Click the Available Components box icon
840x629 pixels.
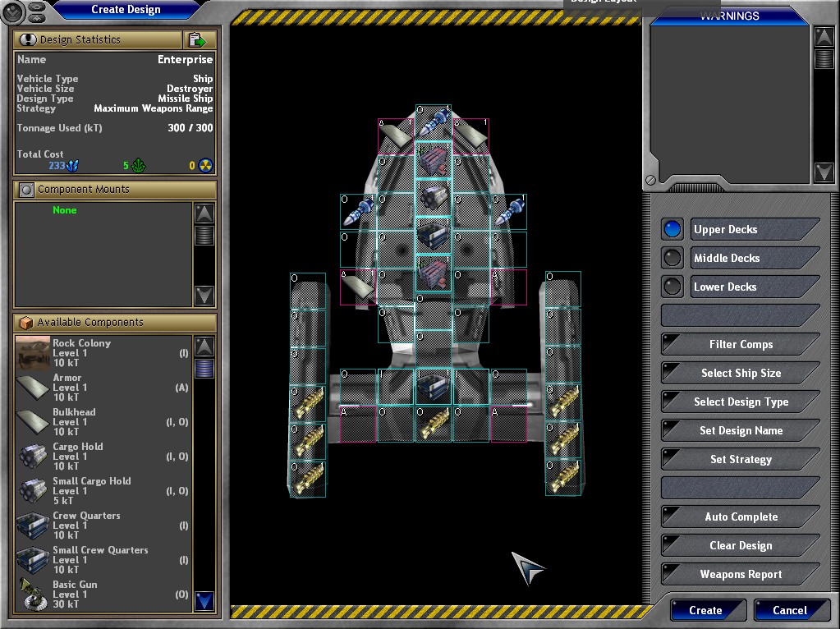point(26,323)
